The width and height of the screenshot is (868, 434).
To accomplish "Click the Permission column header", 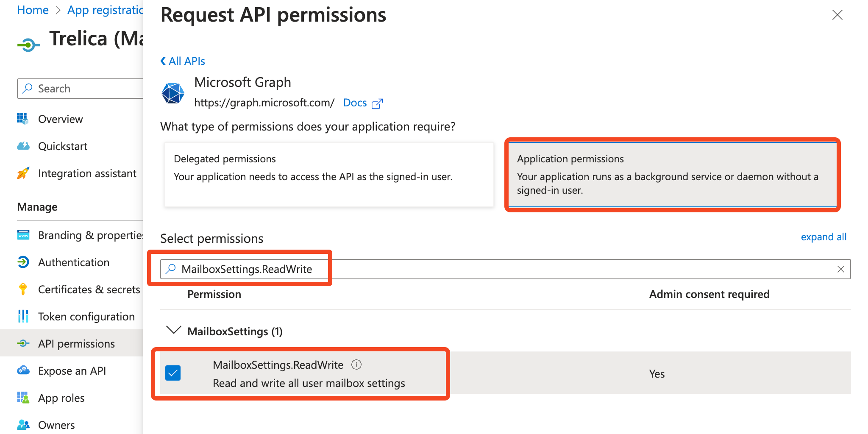I will coord(214,294).
